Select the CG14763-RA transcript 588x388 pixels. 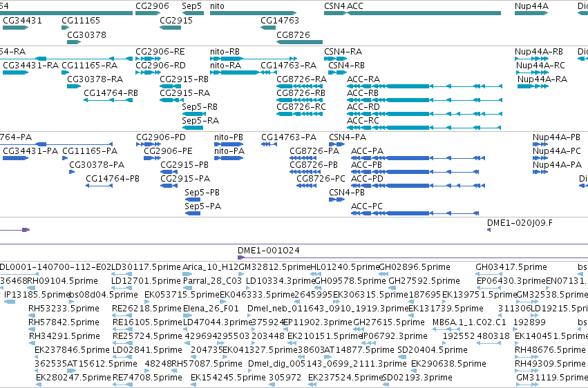(269, 72)
